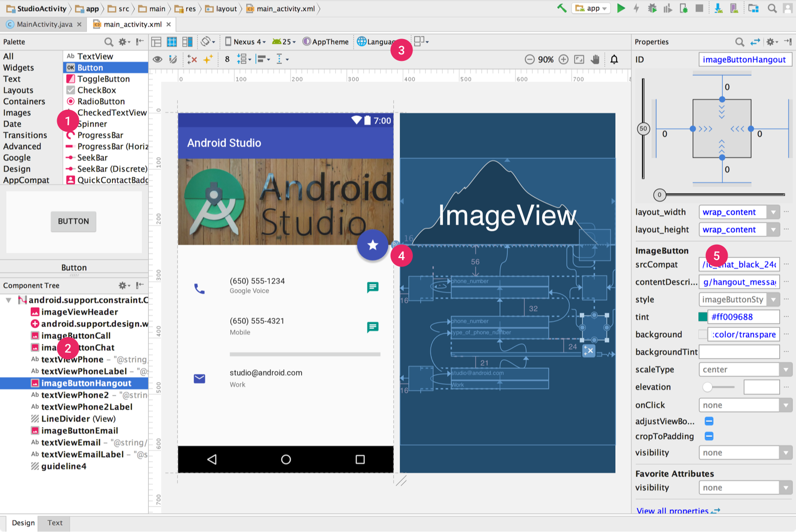Click the Palette search magnifier icon
The height and width of the screenshot is (532, 796).
109,42
